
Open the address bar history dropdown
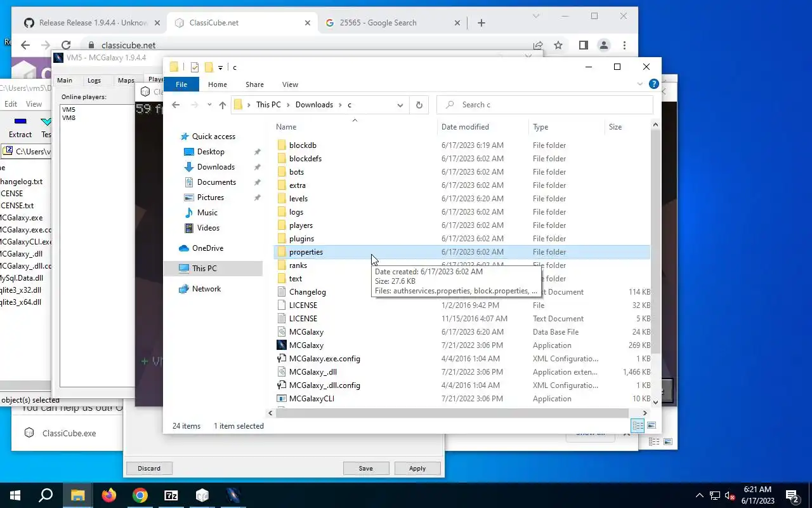click(x=400, y=105)
